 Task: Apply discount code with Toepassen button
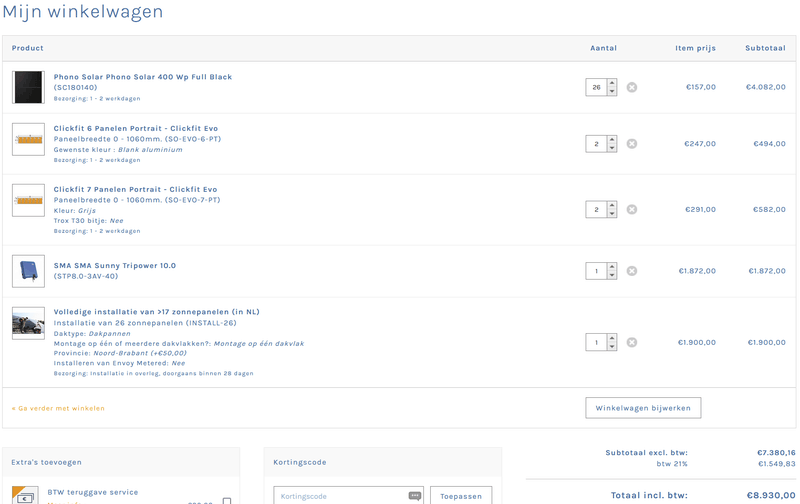(460, 496)
